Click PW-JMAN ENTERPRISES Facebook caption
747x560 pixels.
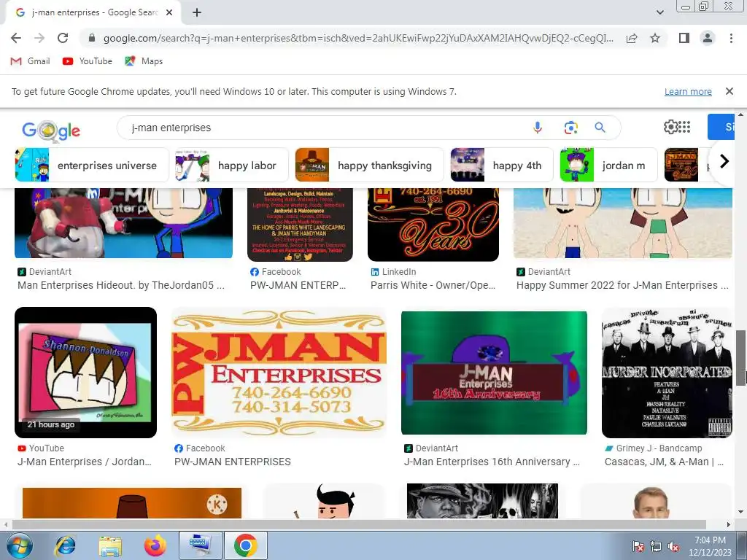[233, 462]
